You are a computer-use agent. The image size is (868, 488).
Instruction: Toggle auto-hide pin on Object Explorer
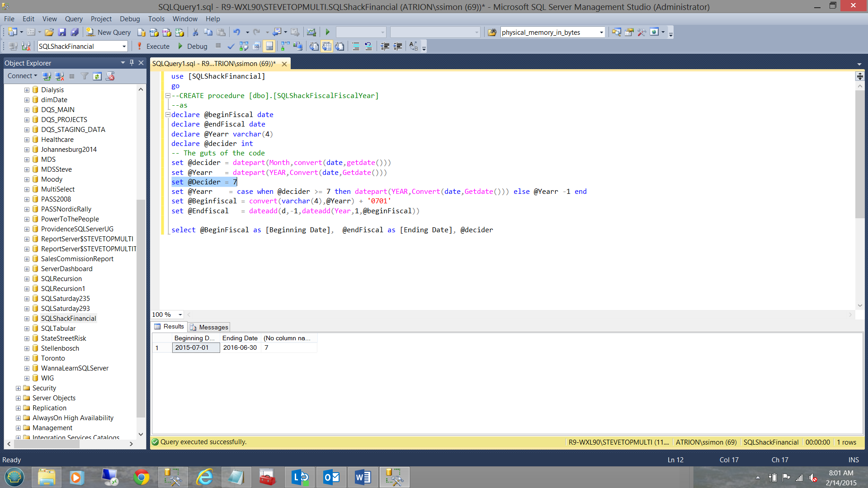[x=132, y=63]
